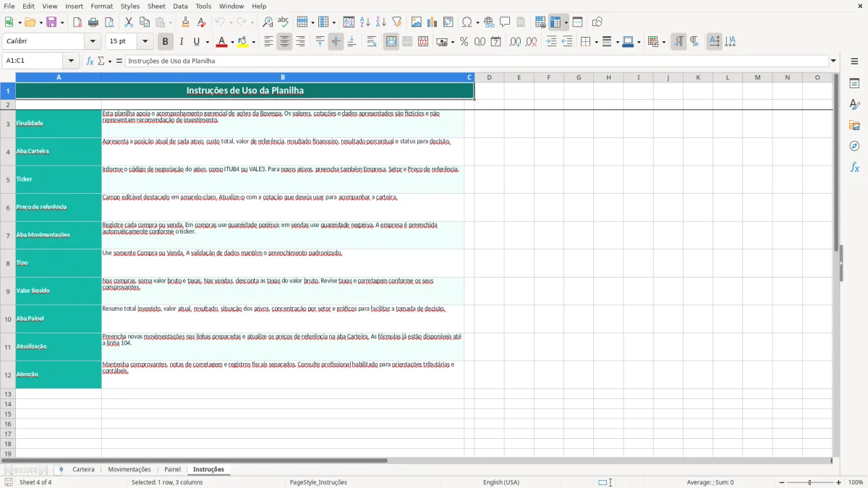Insert a chart
This screenshot has height=488, width=868.
tap(432, 22)
